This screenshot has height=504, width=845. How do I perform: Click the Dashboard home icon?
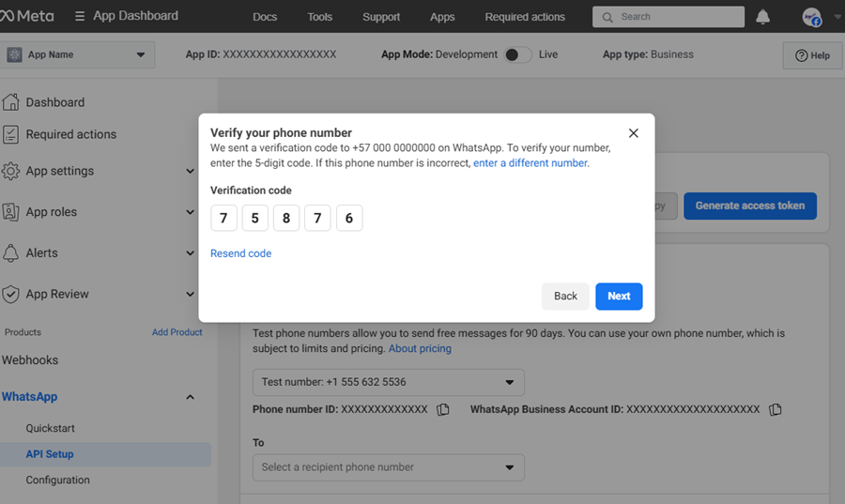pyautogui.click(x=10, y=101)
